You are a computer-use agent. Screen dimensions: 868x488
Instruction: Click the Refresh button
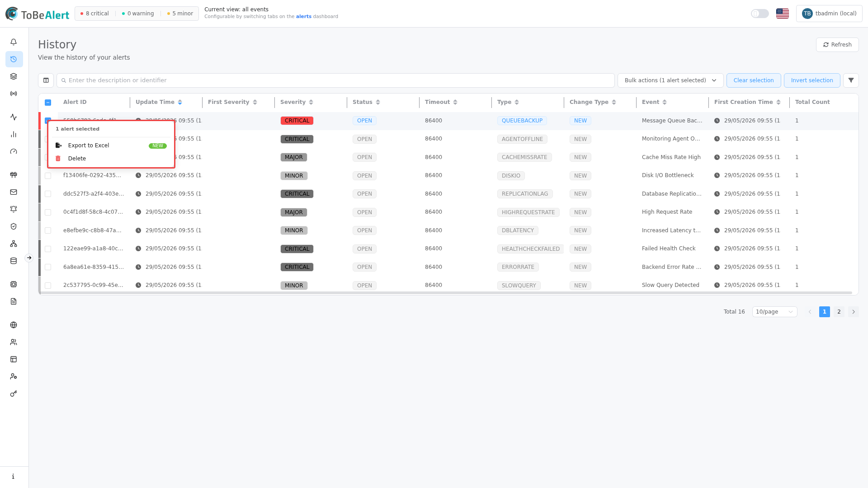click(x=837, y=45)
